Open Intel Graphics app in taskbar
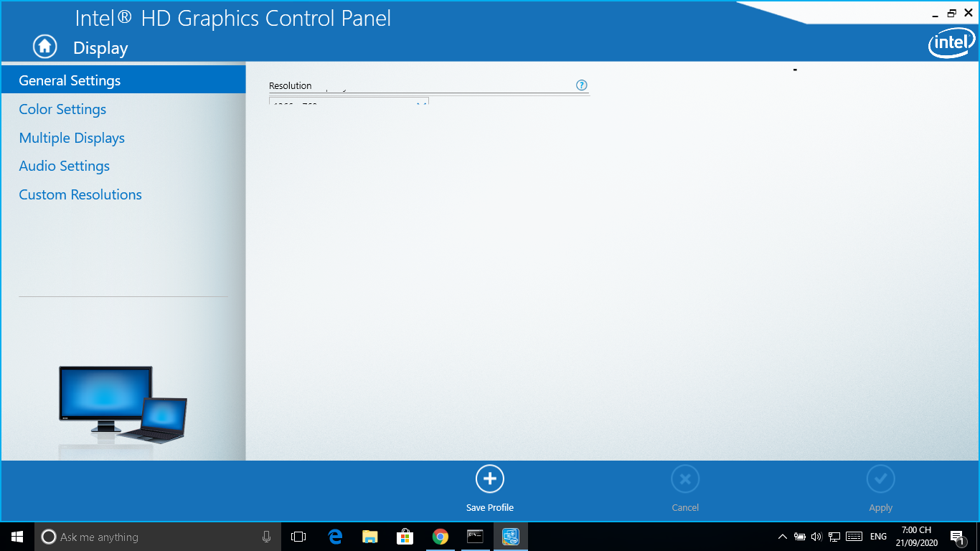Viewport: 980px width, 551px height. (x=510, y=537)
